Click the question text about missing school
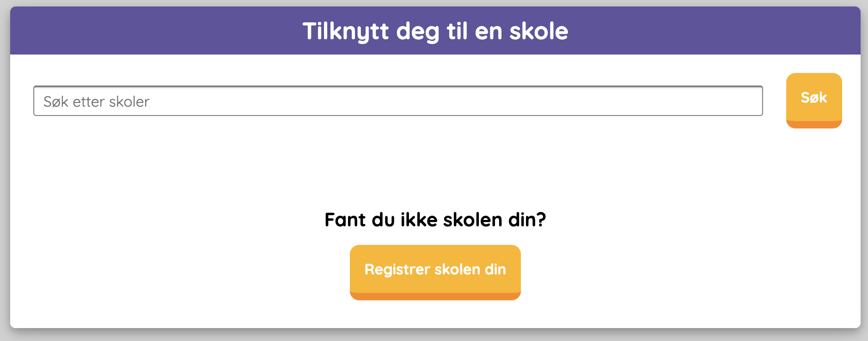Screen dimensions: 868x341 (435, 219)
